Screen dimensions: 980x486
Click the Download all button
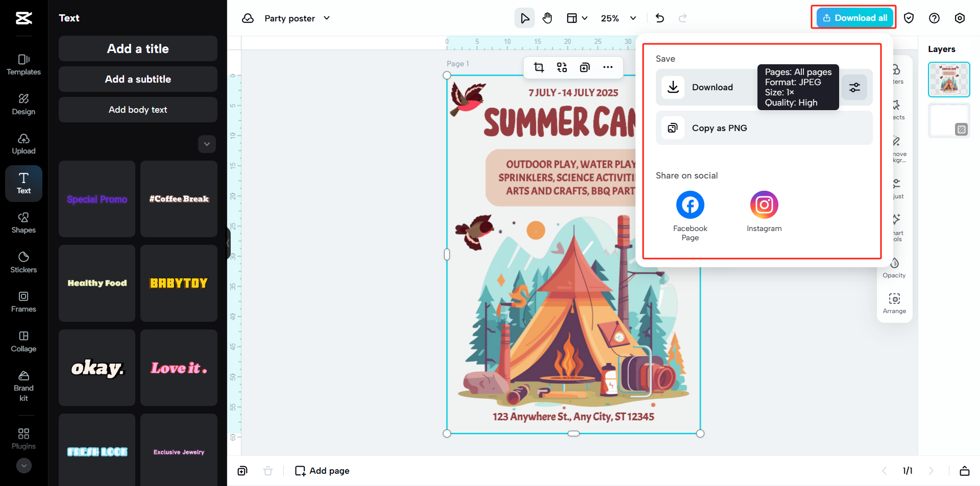(x=853, y=17)
